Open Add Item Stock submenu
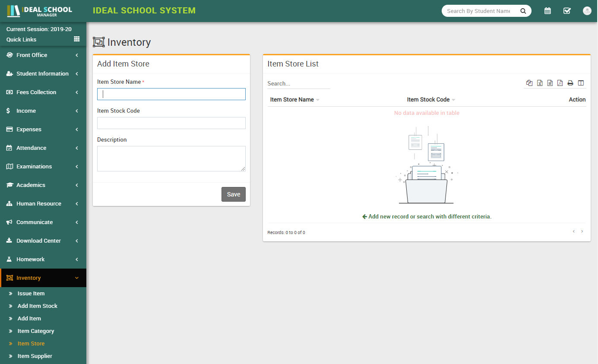This screenshot has height=364, width=598. 37,306
